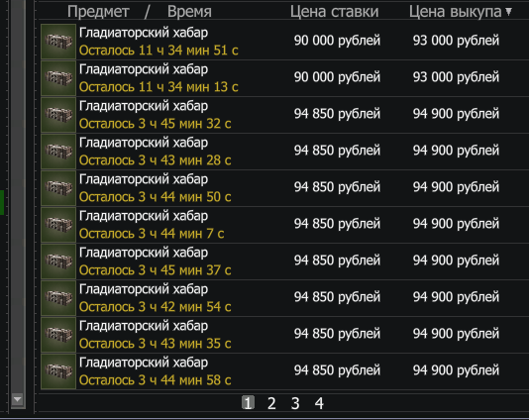Click item icon of lot ending 3 ч 42 мин 54 с
The width and height of the screenshot is (529, 420).
[x=58, y=298]
